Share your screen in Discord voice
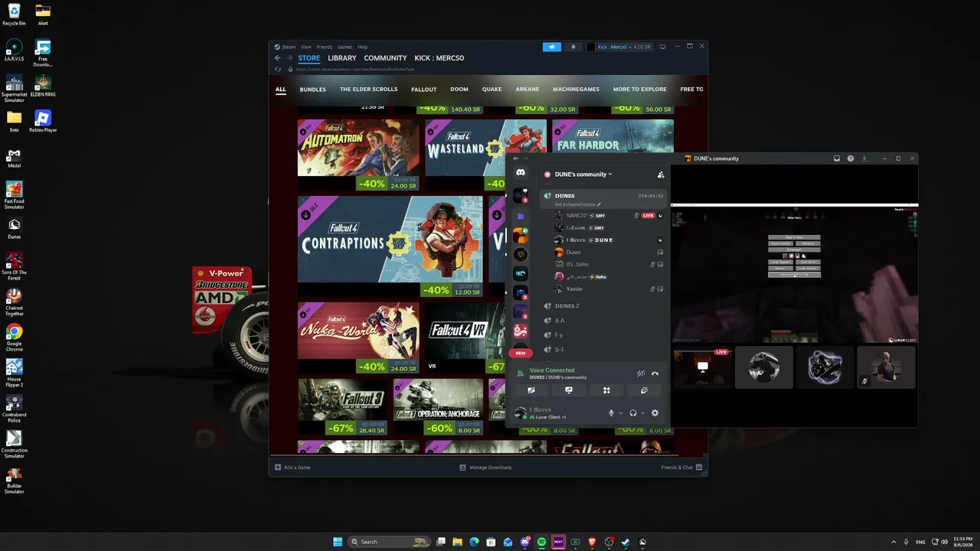The image size is (980, 551). tap(569, 390)
